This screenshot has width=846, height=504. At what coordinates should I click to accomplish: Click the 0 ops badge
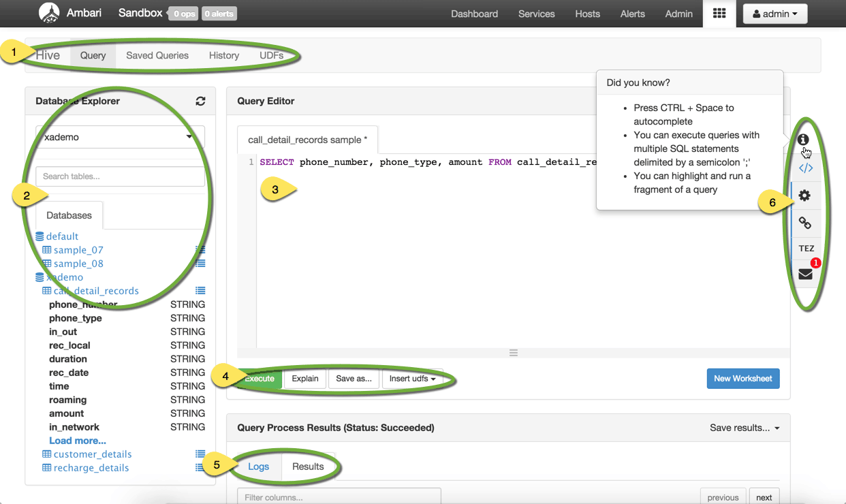(x=183, y=14)
